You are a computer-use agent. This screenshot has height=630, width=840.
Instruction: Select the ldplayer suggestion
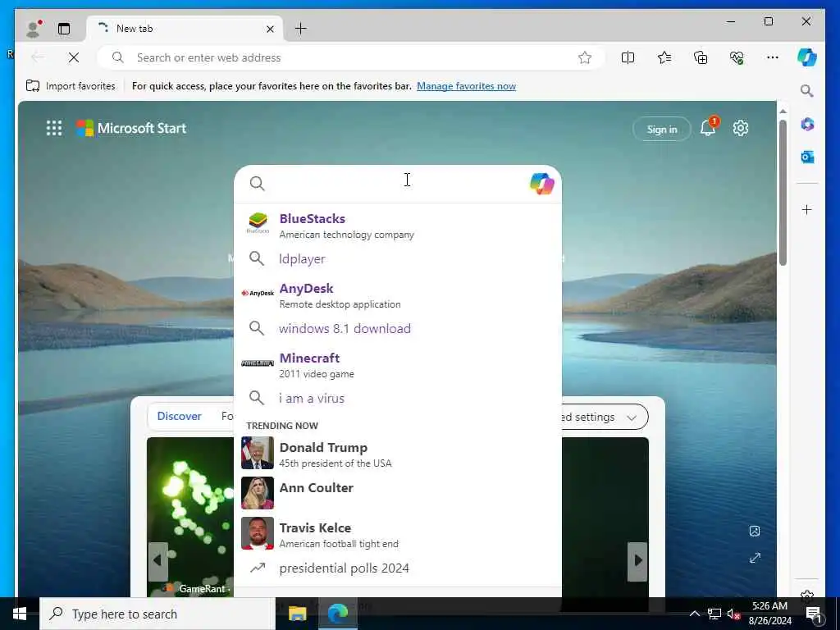pyautogui.click(x=398, y=258)
